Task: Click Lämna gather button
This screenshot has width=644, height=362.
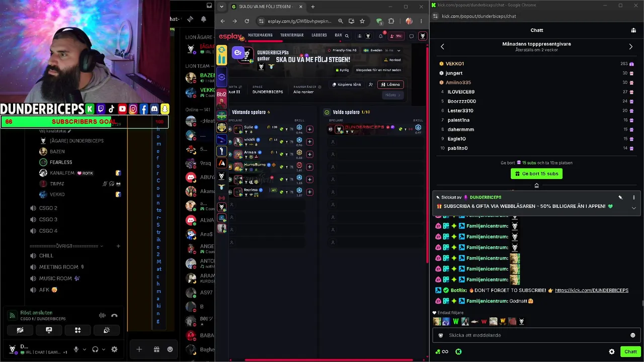Action: click(390, 84)
